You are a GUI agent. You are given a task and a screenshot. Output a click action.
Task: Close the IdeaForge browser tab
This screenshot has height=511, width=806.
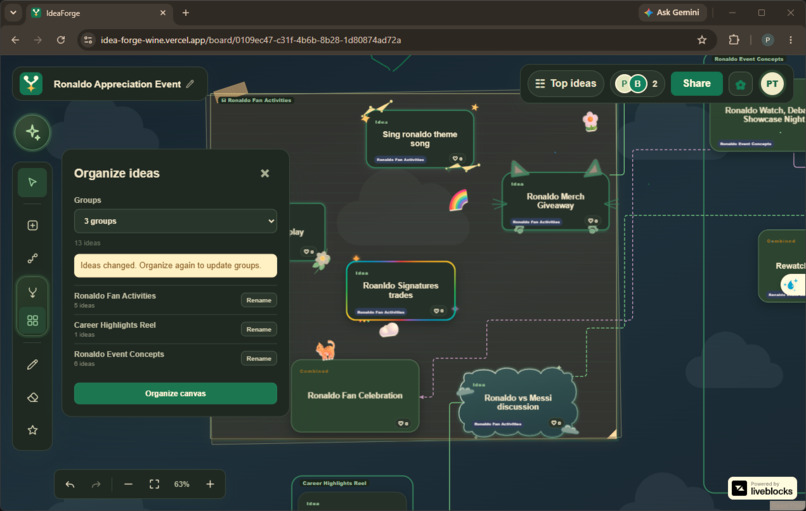(162, 13)
